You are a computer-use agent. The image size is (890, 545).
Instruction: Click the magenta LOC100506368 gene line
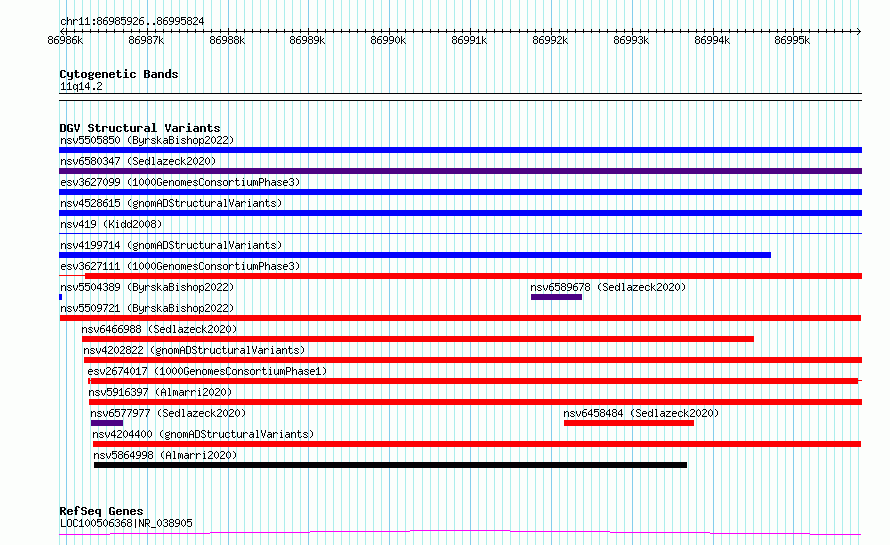pos(460,533)
